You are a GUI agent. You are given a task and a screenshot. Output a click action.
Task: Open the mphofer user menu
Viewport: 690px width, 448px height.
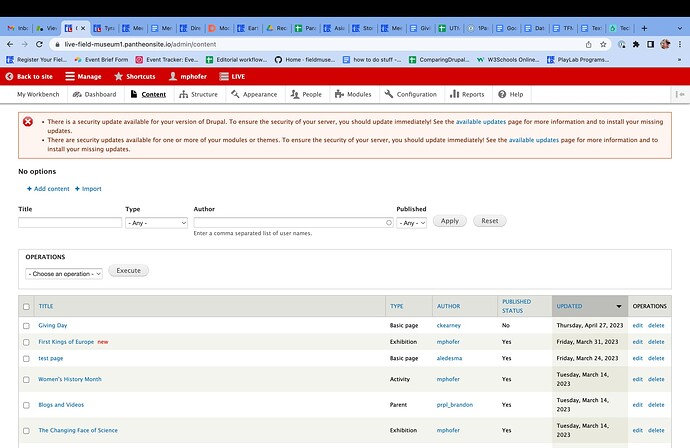pos(188,76)
